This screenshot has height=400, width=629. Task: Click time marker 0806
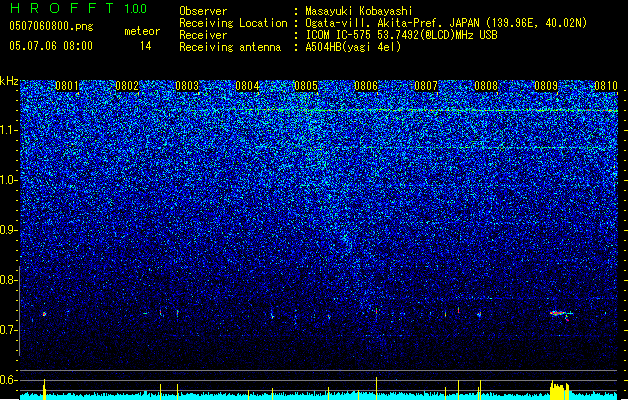click(x=366, y=86)
